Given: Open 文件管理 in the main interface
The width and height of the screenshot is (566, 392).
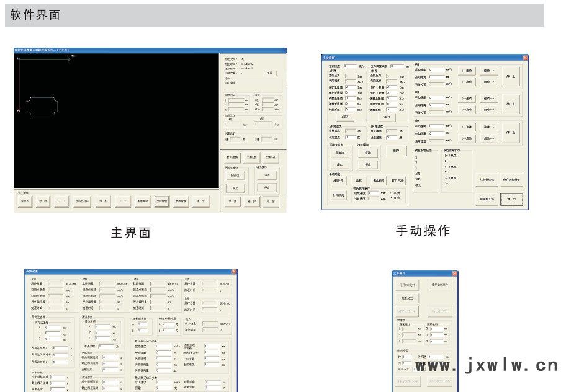Looking at the screenshot, I should pos(161,202).
